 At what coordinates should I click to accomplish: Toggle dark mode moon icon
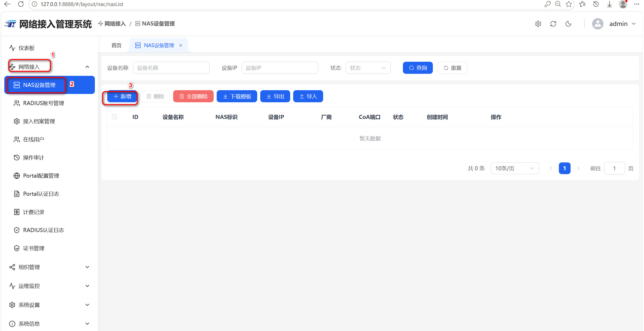pos(568,24)
